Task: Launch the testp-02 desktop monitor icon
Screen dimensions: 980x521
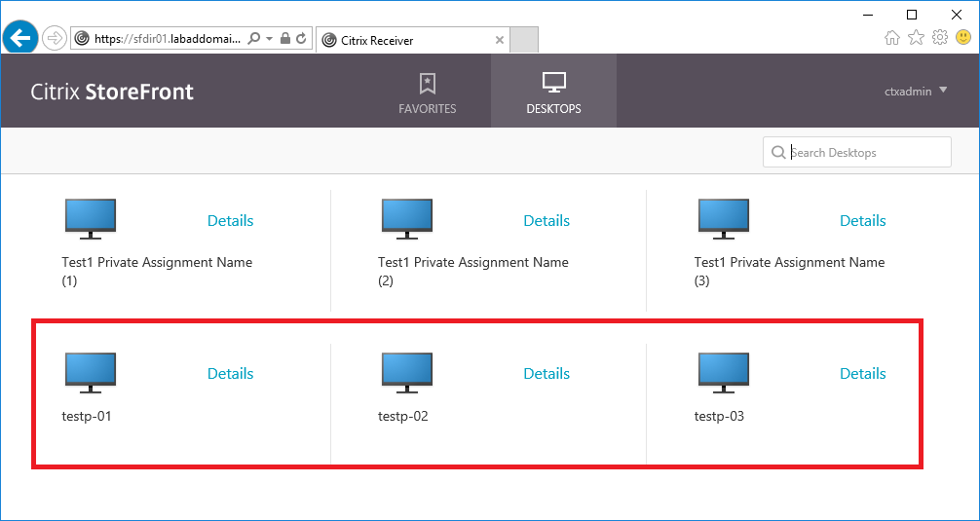Action: coord(407,373)
